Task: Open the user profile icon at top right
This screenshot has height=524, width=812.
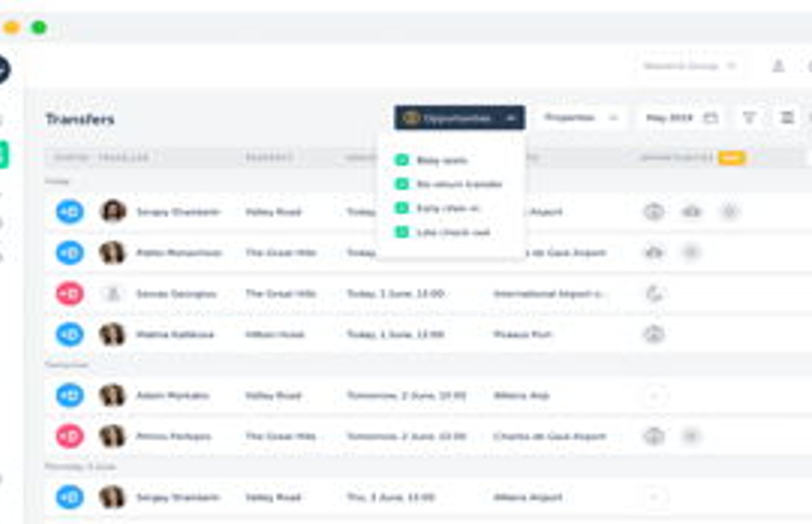Action: 778,66
